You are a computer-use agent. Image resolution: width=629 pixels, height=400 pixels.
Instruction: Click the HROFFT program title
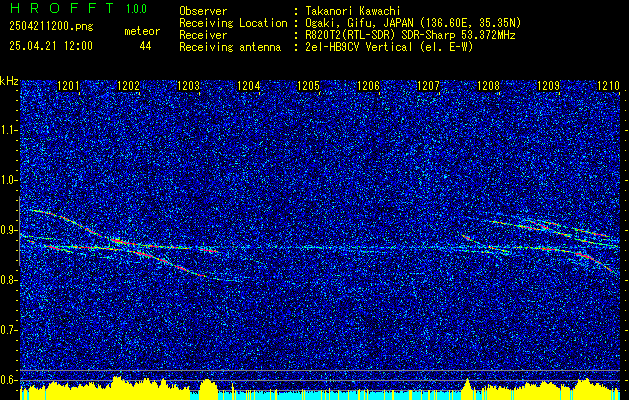(x=62, y=9)
